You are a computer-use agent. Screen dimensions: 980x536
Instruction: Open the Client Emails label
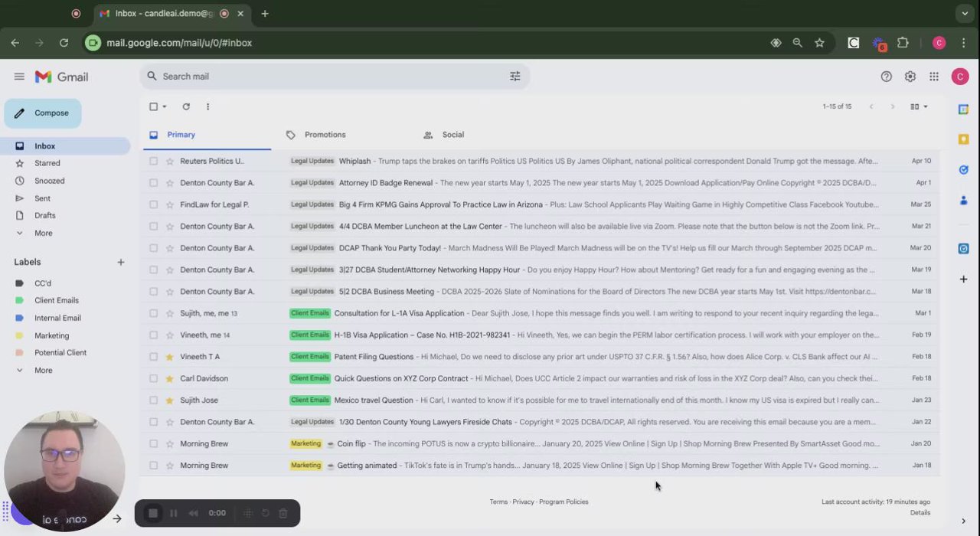57,300
